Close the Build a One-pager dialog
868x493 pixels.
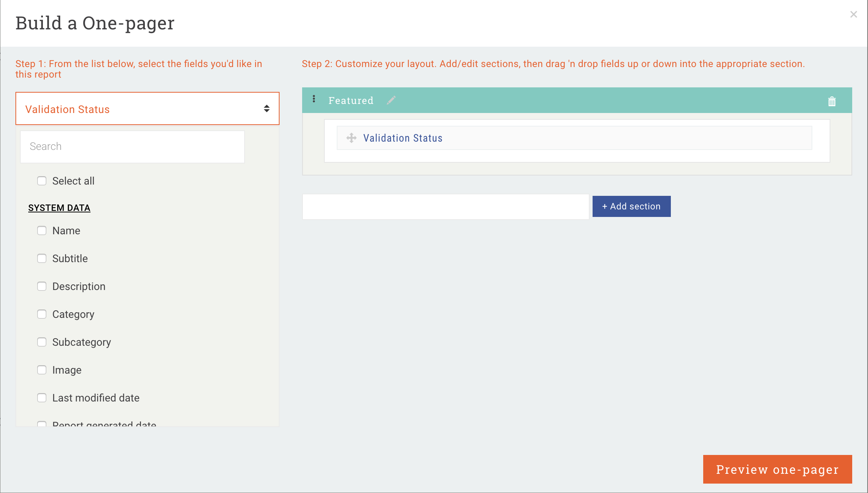(x=853, y=14)
